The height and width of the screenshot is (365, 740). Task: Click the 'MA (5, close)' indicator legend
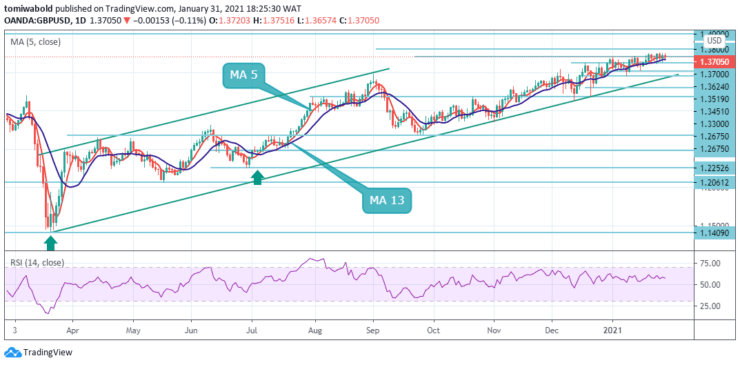point(36,42)
